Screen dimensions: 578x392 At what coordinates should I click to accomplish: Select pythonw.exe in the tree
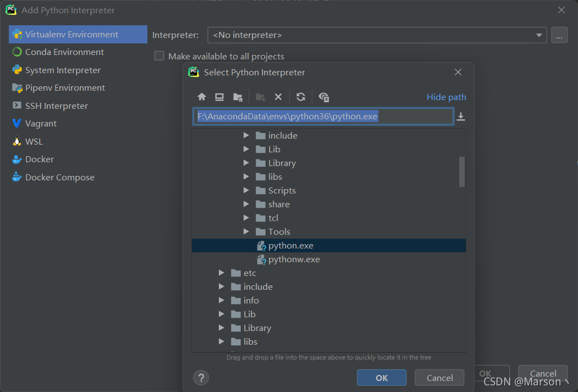[329, 260]
